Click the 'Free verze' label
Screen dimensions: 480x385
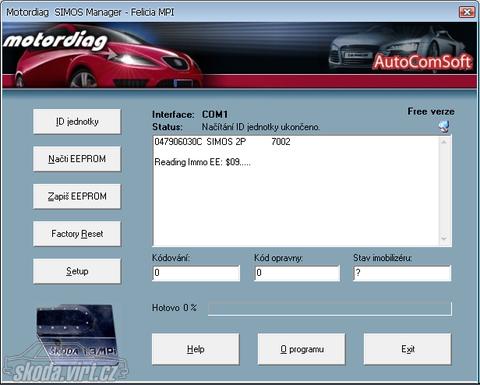431,111
